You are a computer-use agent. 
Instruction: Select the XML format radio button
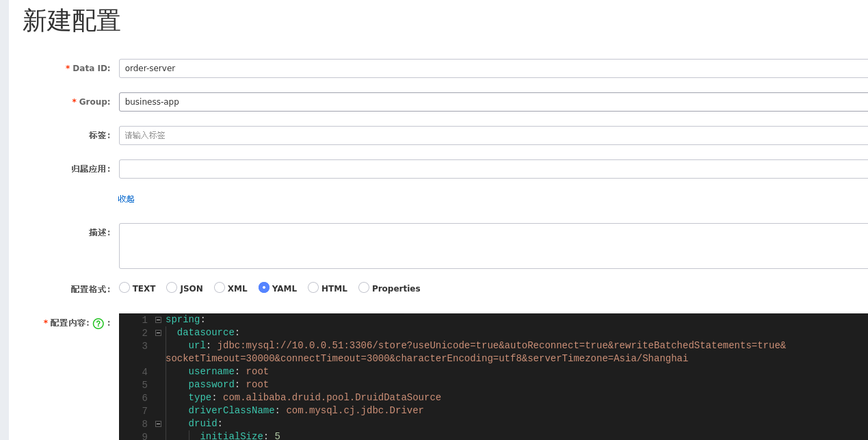220,288
